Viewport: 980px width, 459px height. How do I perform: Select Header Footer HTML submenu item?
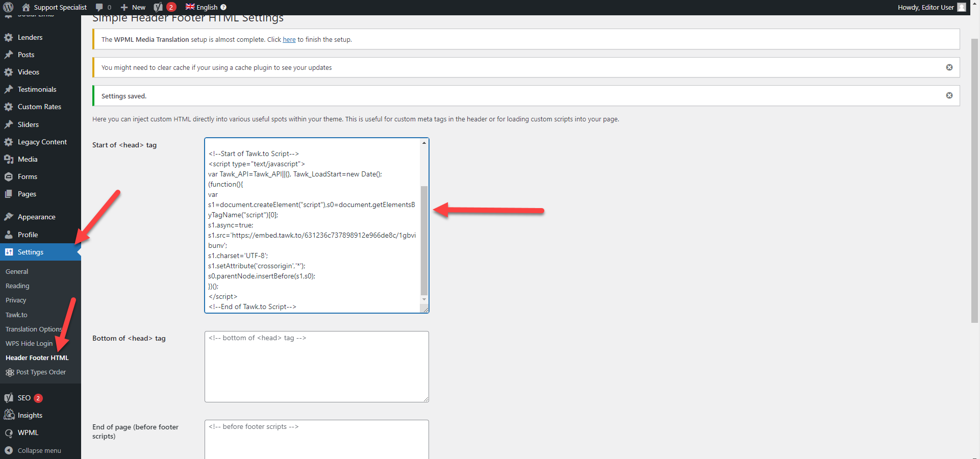click(x=37, y=358)
